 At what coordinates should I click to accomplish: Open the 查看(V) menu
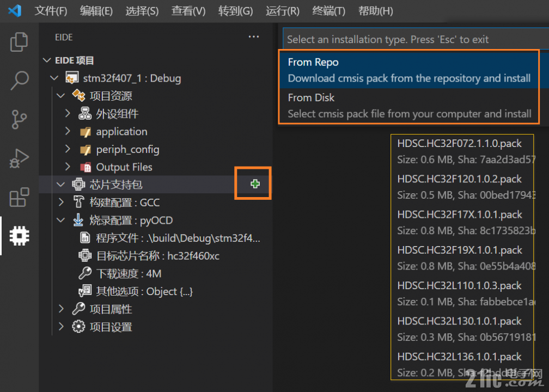188,11
